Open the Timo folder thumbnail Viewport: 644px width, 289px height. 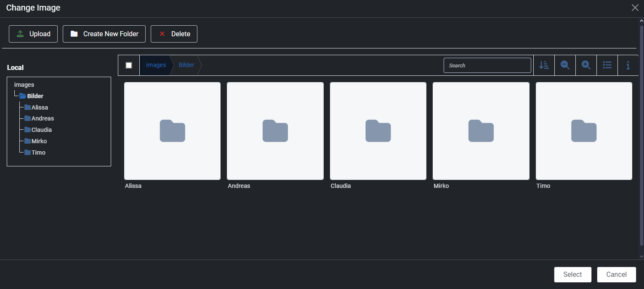583,131
